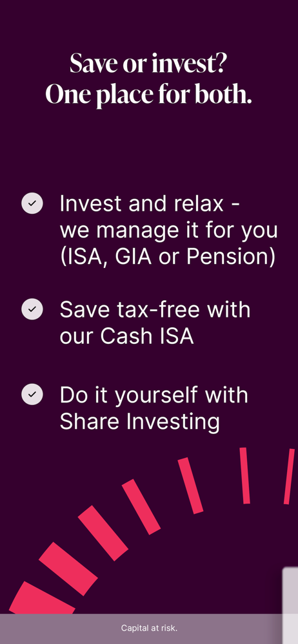Tap the 'Capital at risk.' disclaimer
The width and height of the screenshot is (298, 644).
(149, 628)
